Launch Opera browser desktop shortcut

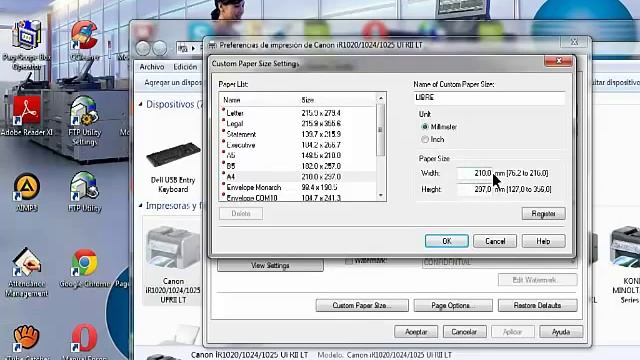pos(84,341)
